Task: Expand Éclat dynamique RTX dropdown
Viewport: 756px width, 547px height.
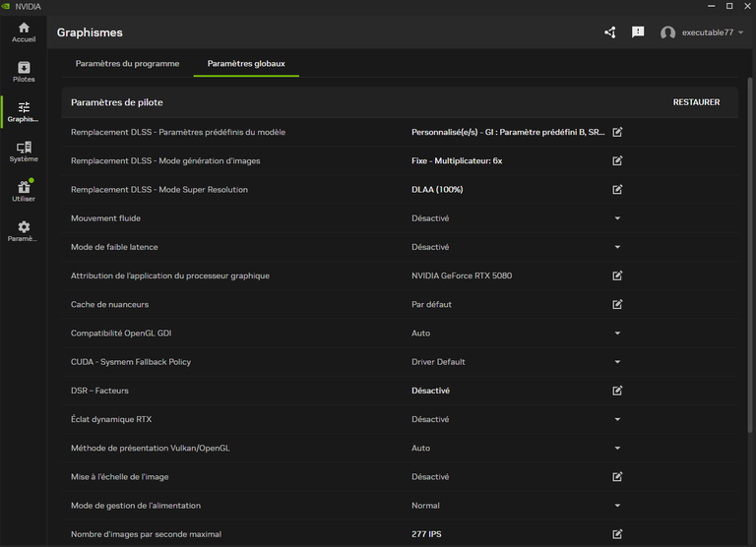Action: (x=617, y=419)
